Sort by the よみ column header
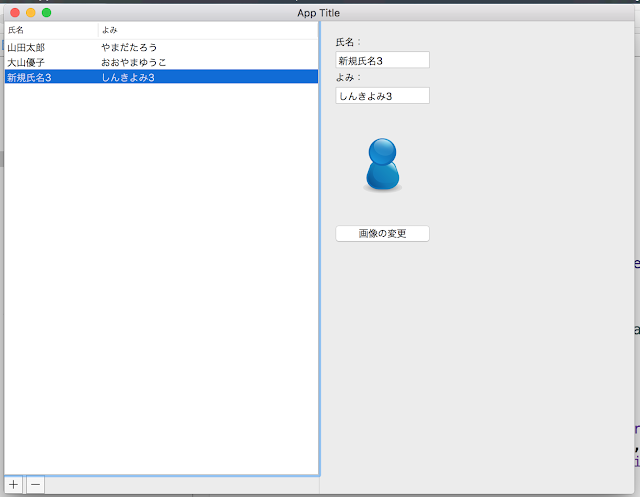Viewport: 640px width, 497px height. 208,30
